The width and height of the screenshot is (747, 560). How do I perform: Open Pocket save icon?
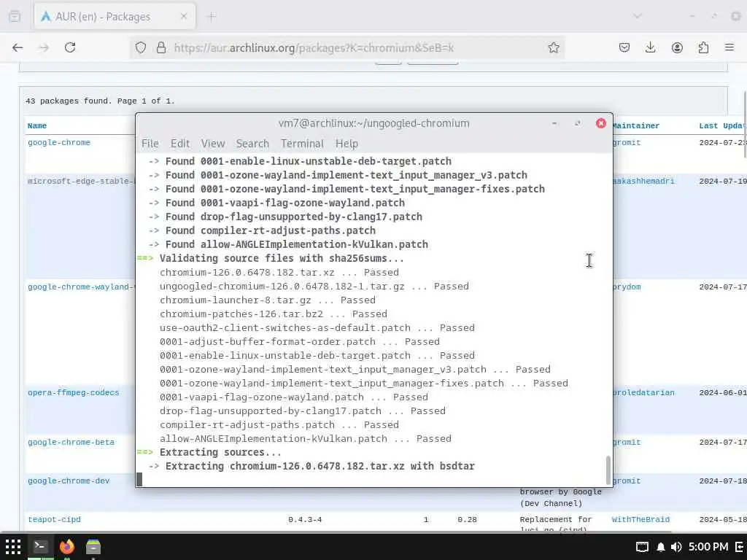[624, 47]
